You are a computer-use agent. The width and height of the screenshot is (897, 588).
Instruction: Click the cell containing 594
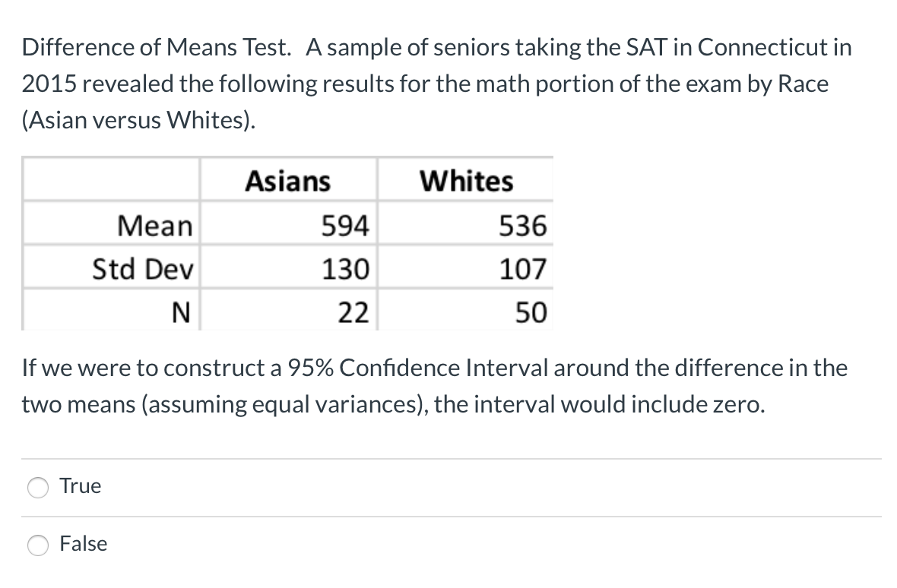coord(348,225)
